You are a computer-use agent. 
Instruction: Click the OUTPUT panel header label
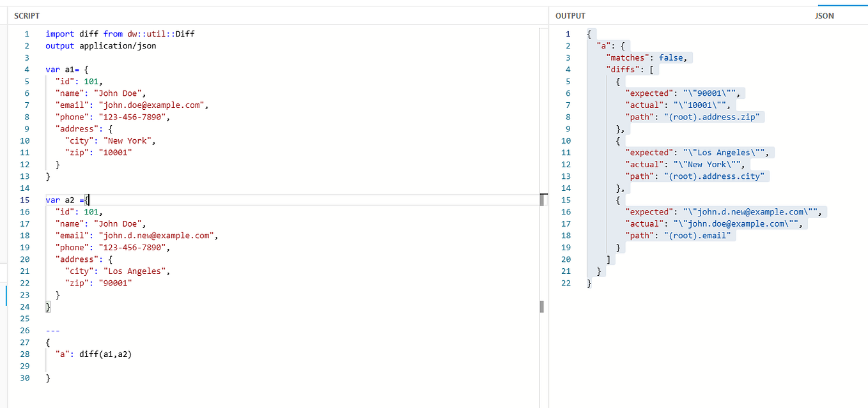570,15
